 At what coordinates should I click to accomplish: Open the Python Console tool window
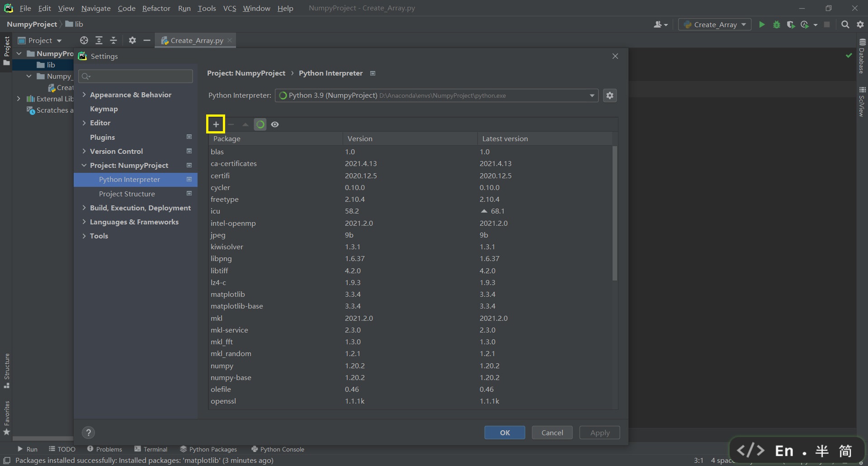[278, 449]
